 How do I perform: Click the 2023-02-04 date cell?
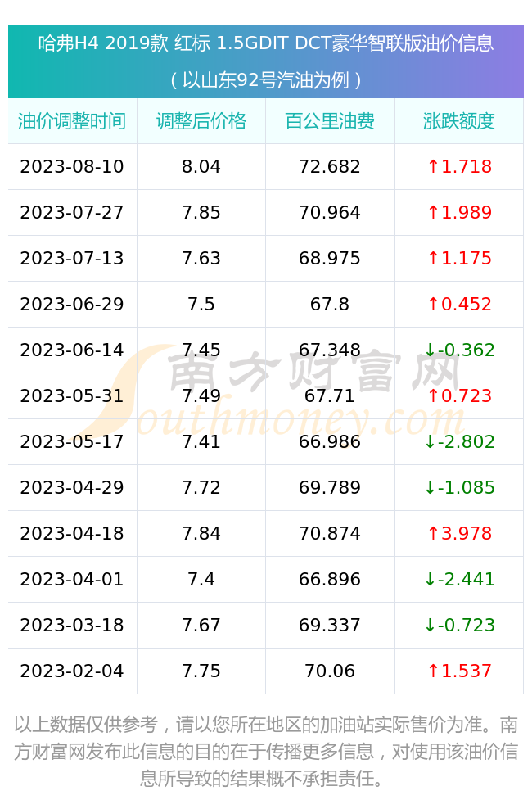(72, 671)
